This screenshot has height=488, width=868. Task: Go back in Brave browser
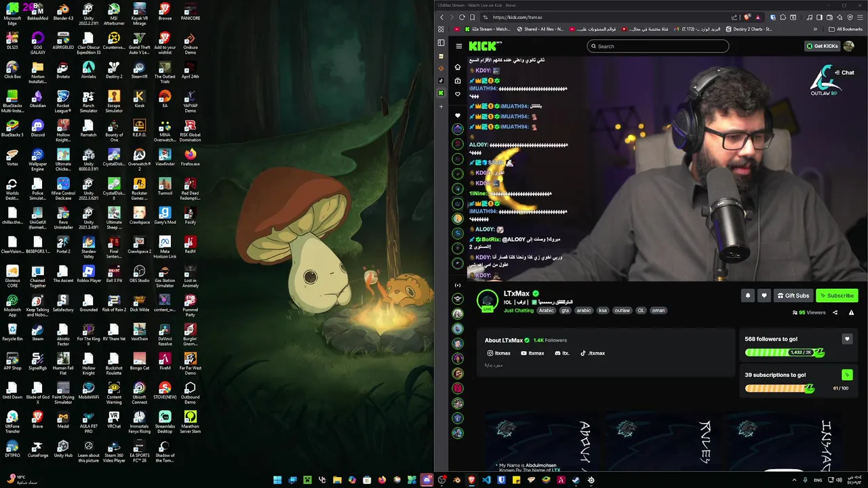point(441,17)
